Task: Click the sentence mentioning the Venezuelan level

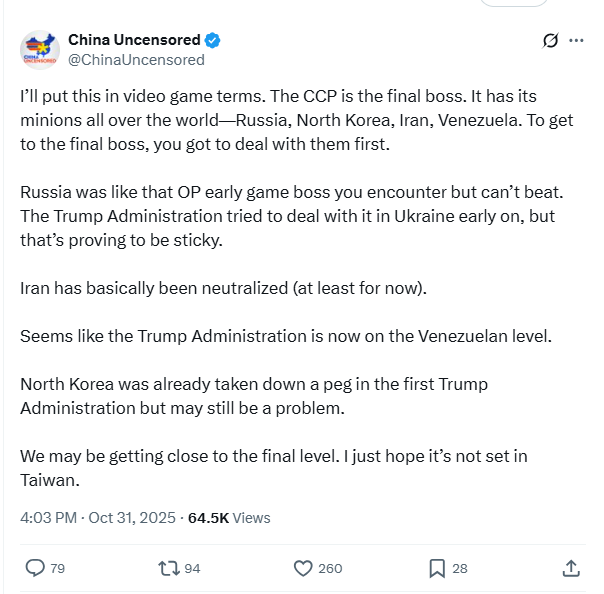Action: [x=285, y=336]
